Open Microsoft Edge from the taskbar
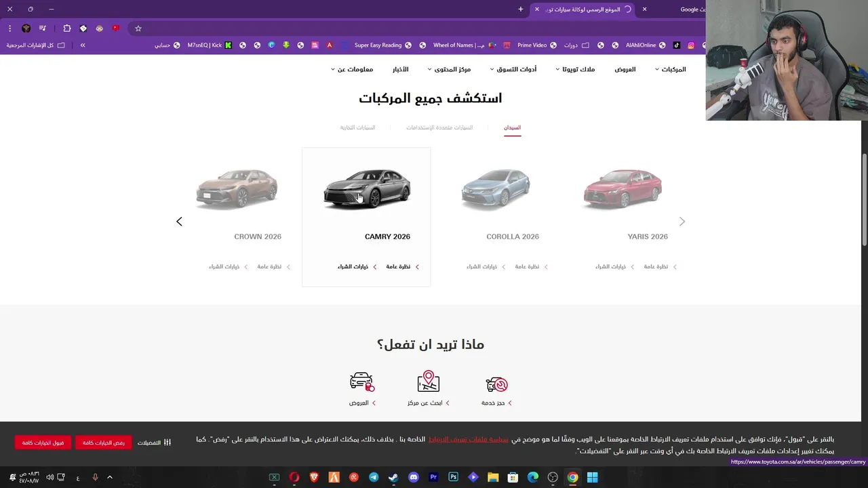This screenshot has height=488, width=868. [x=533, y=477]
